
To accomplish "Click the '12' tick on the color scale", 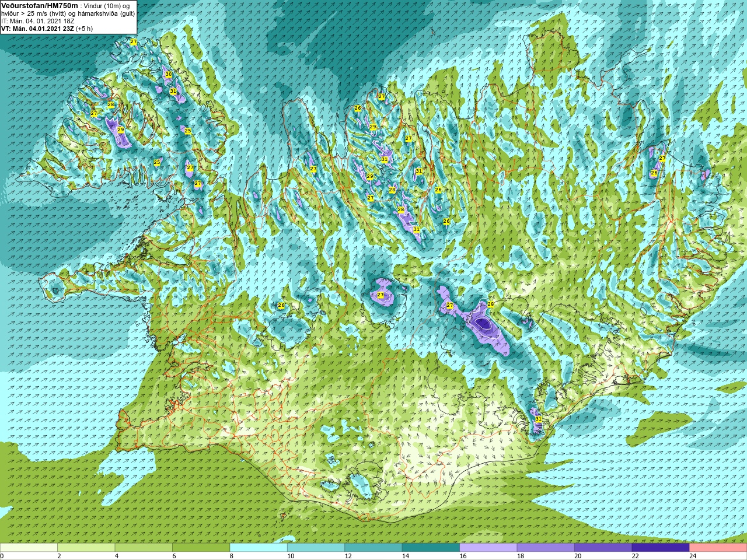I will coord(347,556).
